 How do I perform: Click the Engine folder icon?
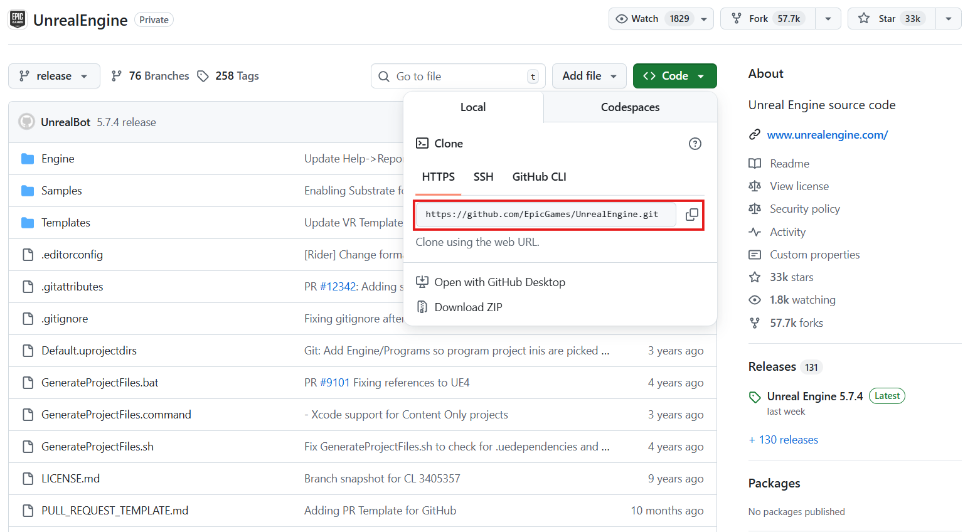28,159
